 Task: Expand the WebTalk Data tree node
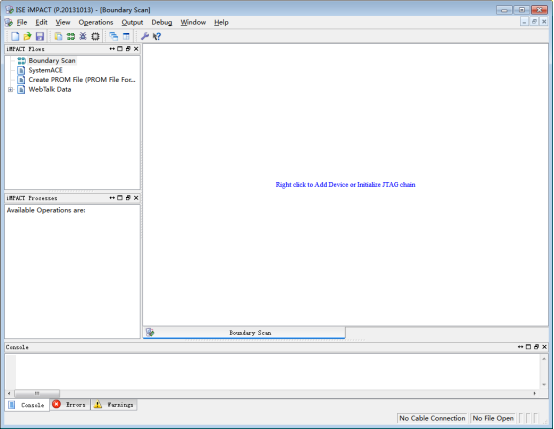pyautogui.click(x=11, y=90)
